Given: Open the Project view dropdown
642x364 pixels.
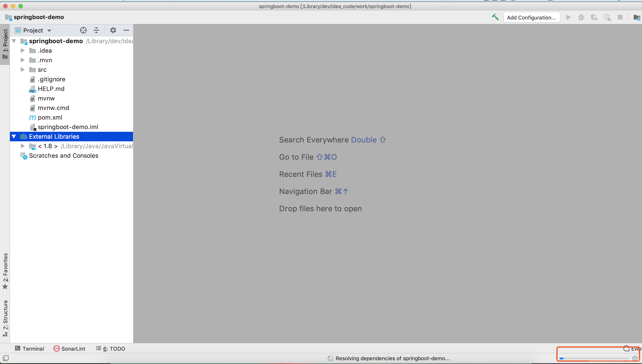Looking at the screenshot, I should [x=33, y=31].
